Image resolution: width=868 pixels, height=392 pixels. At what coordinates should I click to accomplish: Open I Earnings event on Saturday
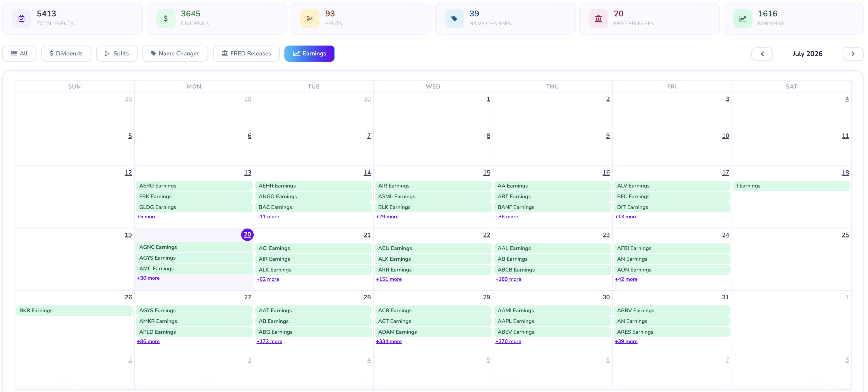[792, 186]
